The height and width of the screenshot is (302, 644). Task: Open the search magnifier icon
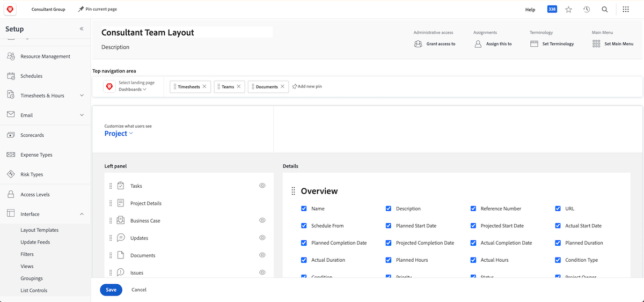605,9
